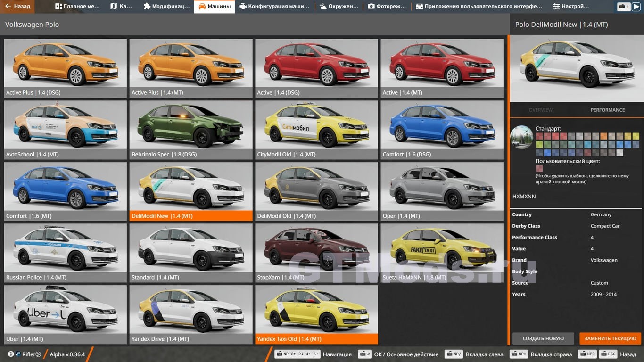Viewport: 644px width, 362px height.
Task: Click the key icon for OK / Основное действие
Action: pyautogui.click(x=364, y=354)
